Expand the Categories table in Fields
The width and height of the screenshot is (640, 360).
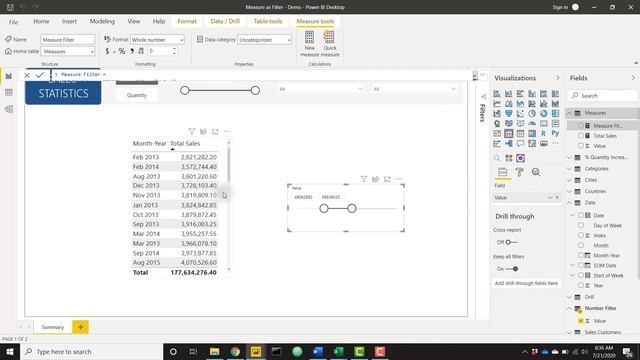click(569, 169)
